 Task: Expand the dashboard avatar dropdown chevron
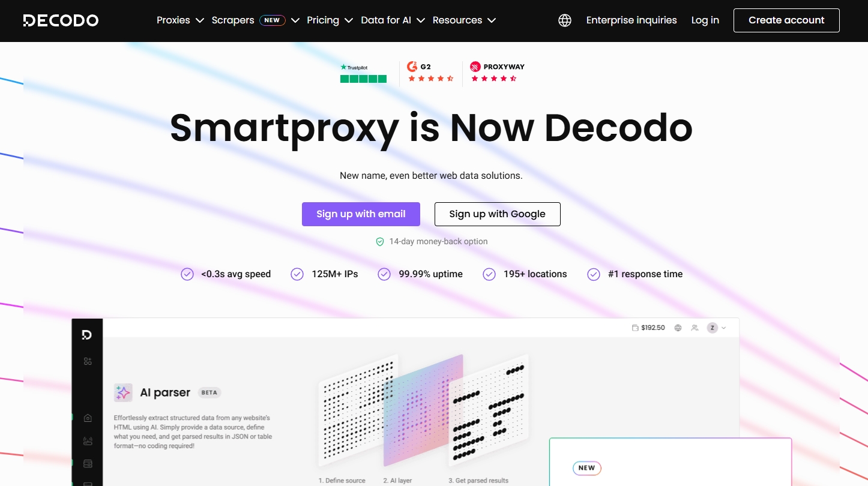point(724,328)
